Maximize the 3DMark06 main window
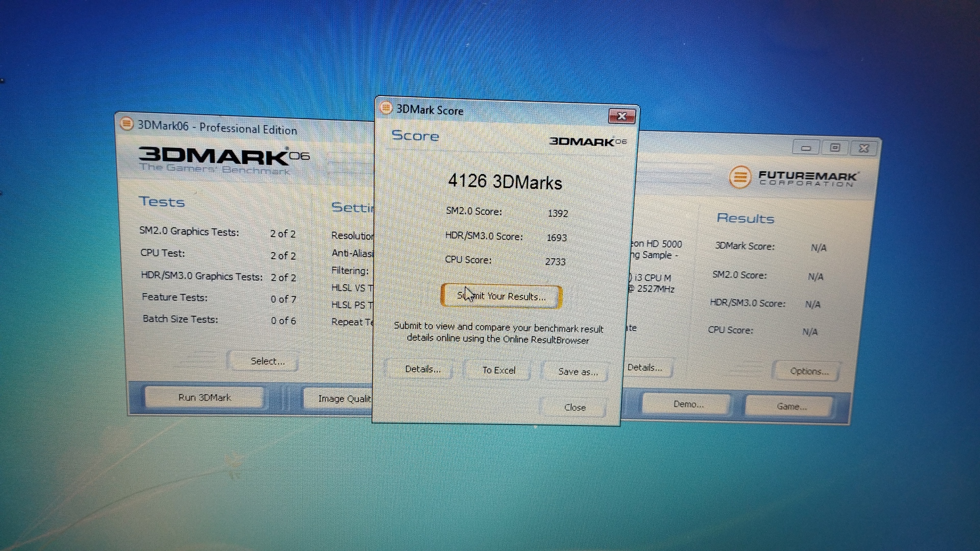Screen dimensions: 980x551 [x=835, y=147]
